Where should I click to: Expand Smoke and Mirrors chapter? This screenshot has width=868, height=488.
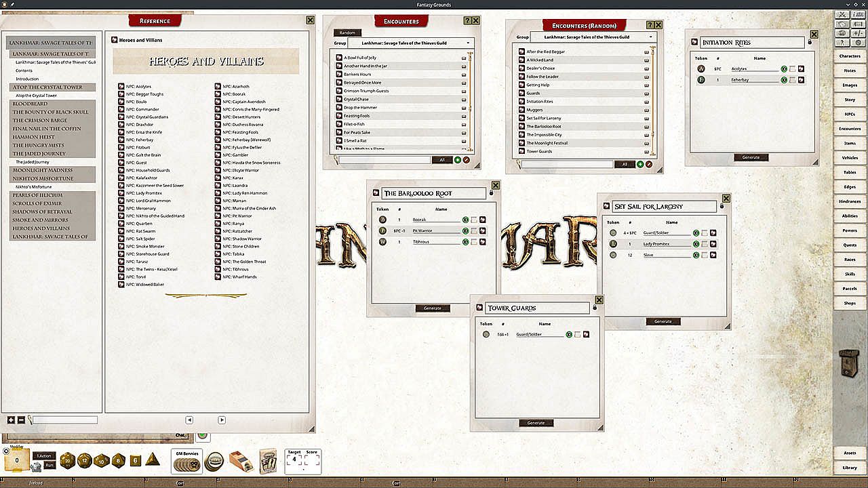coord(52,220)
